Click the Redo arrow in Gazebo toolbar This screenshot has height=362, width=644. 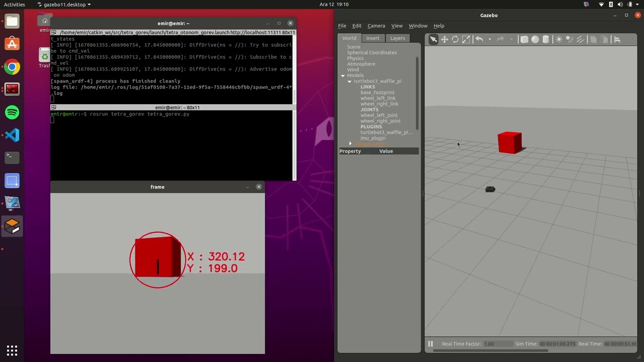pyautogui.click(x=500, y=40)
